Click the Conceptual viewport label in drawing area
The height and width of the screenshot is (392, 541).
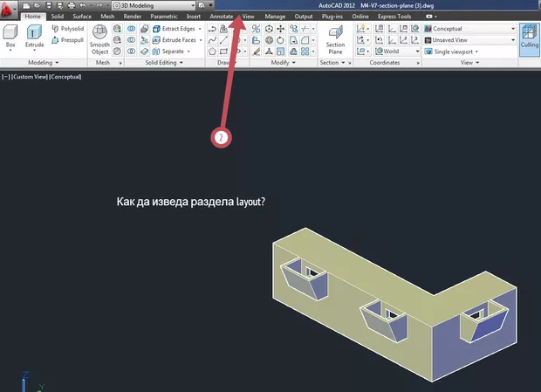[65, 77]
